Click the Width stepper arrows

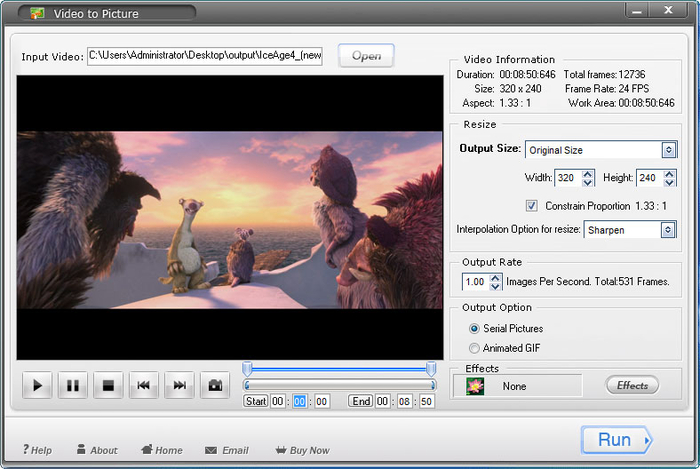[588, 178]
